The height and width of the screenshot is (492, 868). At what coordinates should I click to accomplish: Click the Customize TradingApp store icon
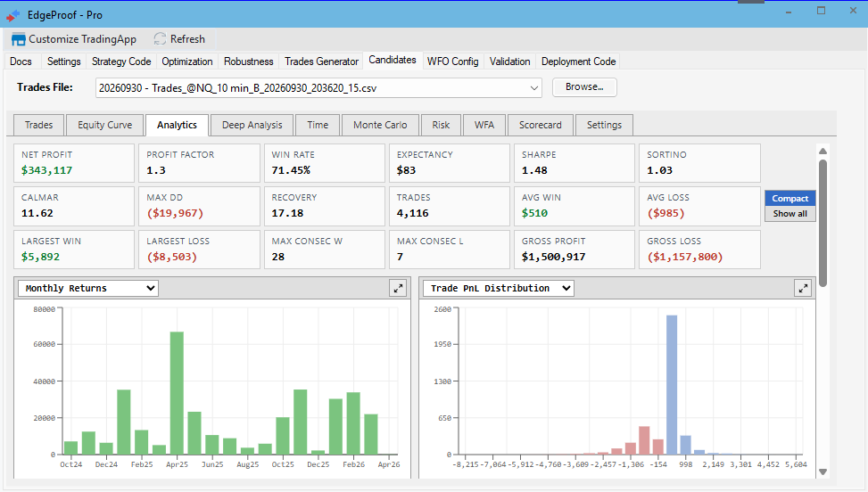[x=18, y=40]
